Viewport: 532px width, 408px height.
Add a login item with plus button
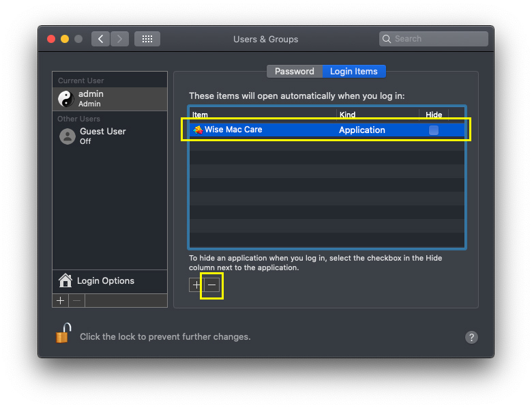click(x=196, y=285)
